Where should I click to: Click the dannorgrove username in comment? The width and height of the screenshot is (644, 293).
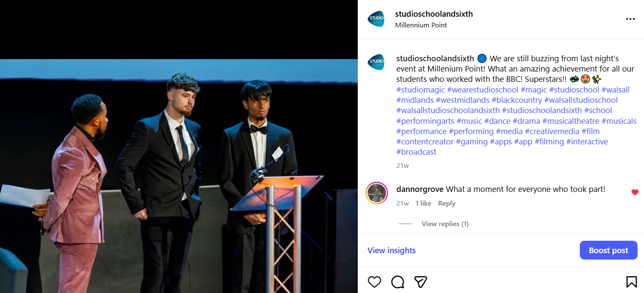[x=420, y=189]
